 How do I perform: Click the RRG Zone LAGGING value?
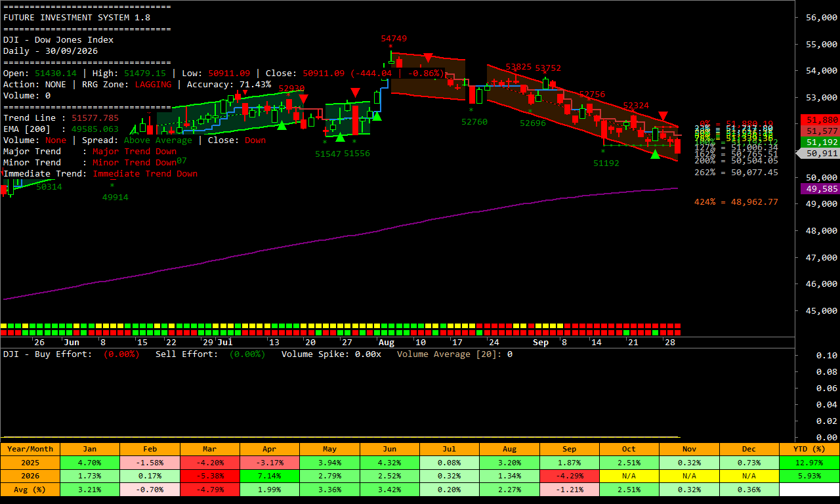[x=153, y=84]
